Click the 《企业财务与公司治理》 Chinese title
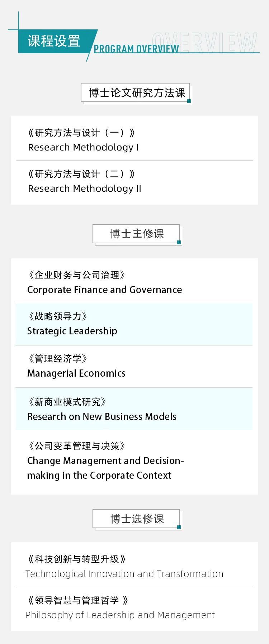This screenshot has width=269, height=644. coord(76,275)
